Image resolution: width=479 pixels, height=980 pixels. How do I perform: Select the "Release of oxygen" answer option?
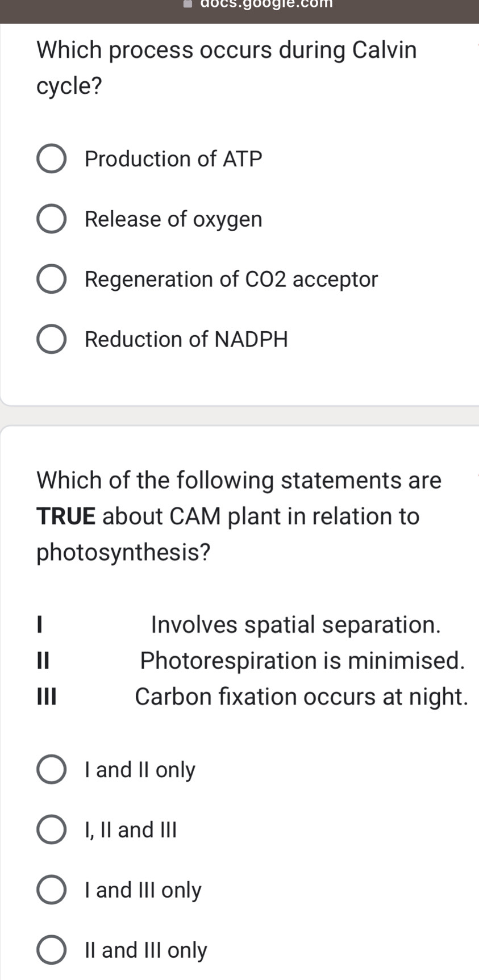52,219
